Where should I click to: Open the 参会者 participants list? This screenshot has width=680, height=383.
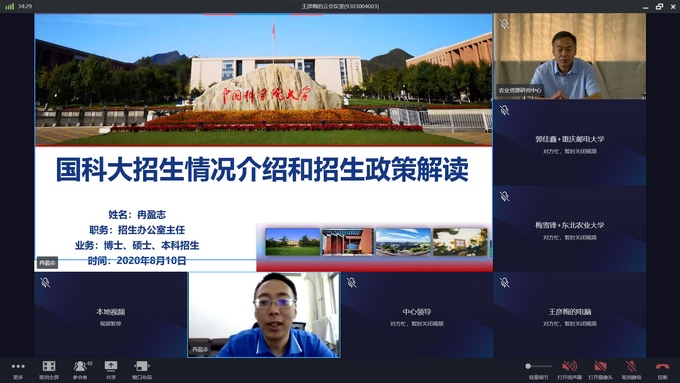[x=80, y=370]
